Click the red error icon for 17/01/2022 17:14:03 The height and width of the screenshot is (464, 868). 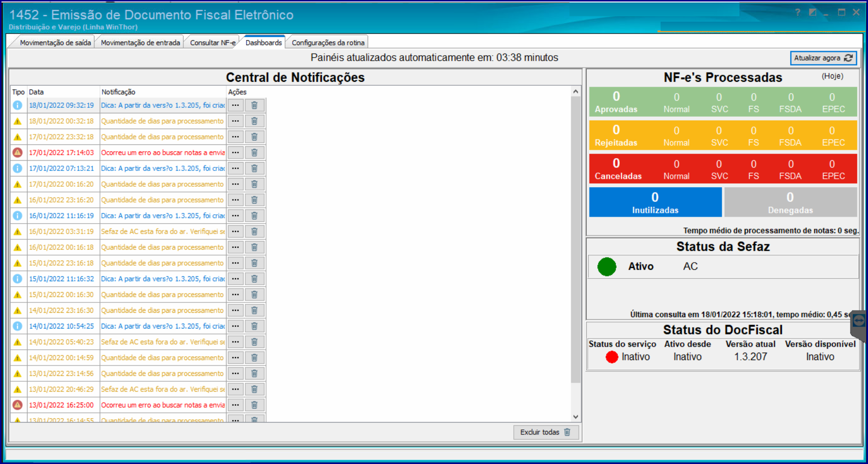coord(18,153)
